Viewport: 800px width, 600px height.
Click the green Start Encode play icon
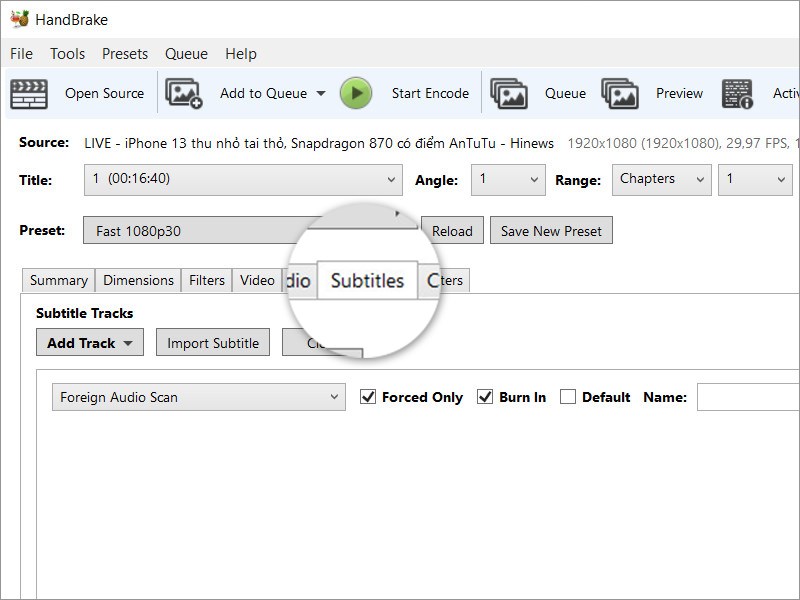coord(356,93)
